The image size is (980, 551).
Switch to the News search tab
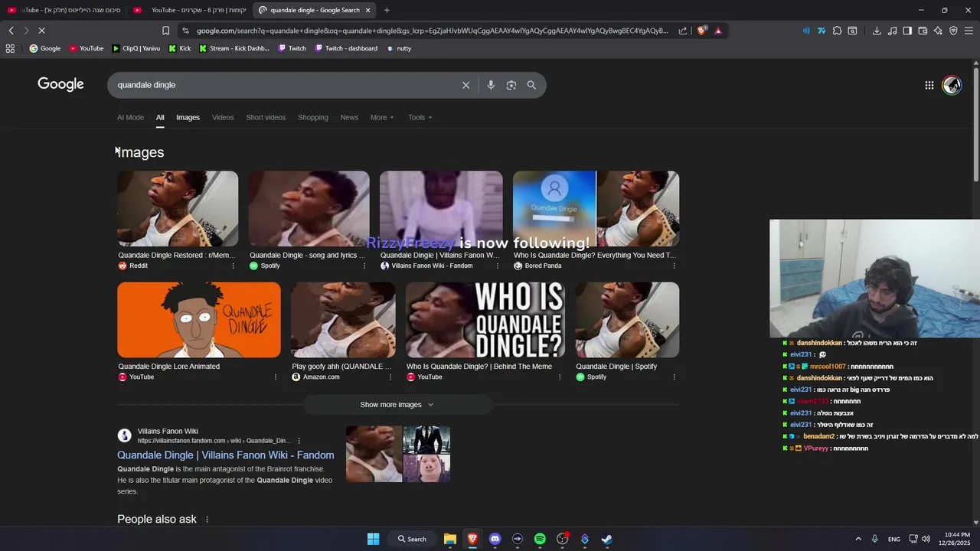[349, 117]
